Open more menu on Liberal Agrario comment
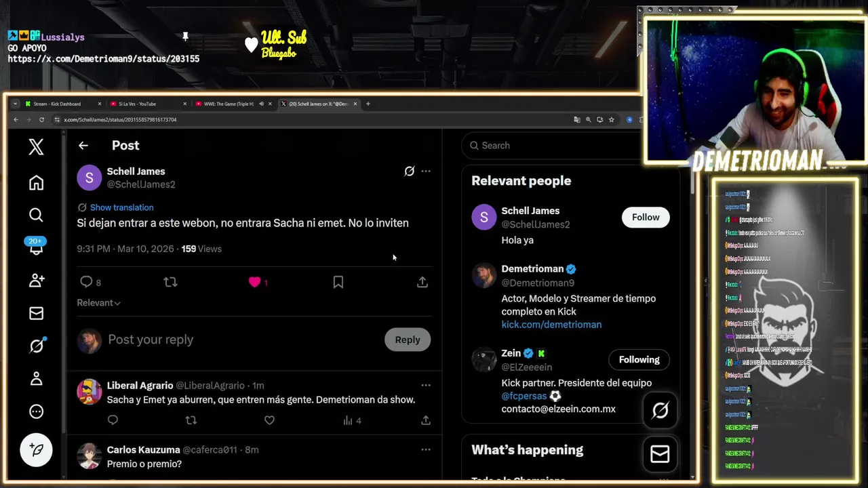The image size is (868, 488). click(426, 385)
